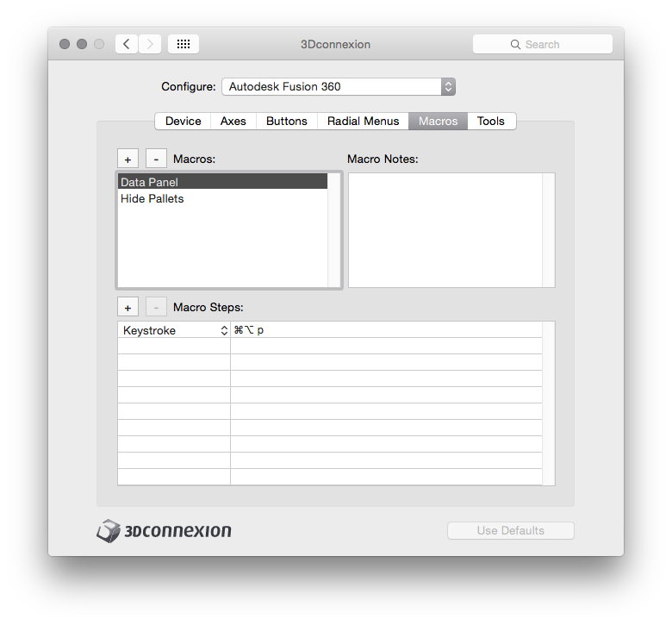Switch to the Radial Menus tab
The height and width of the screenshot is (625, 672).
(x=363, y=121)
